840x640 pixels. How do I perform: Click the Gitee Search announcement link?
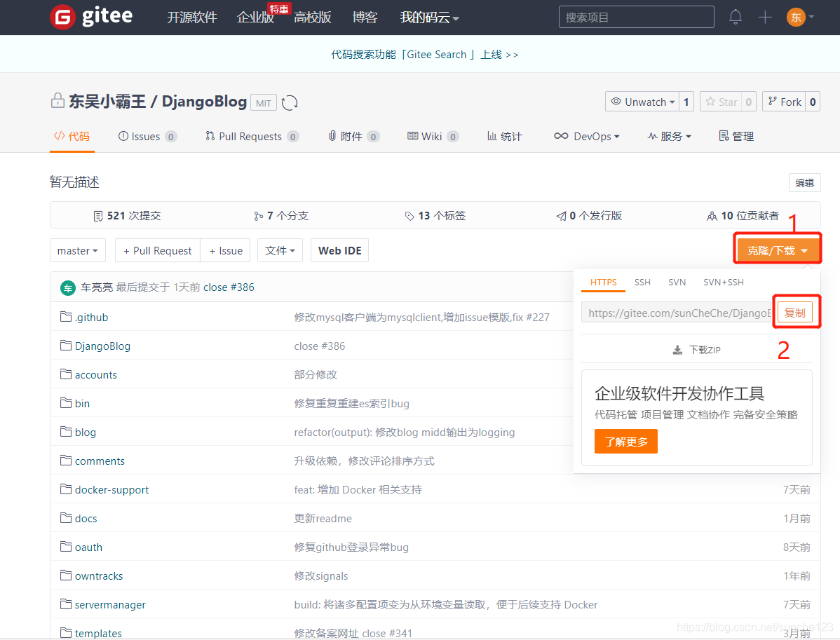click(424, 55)
